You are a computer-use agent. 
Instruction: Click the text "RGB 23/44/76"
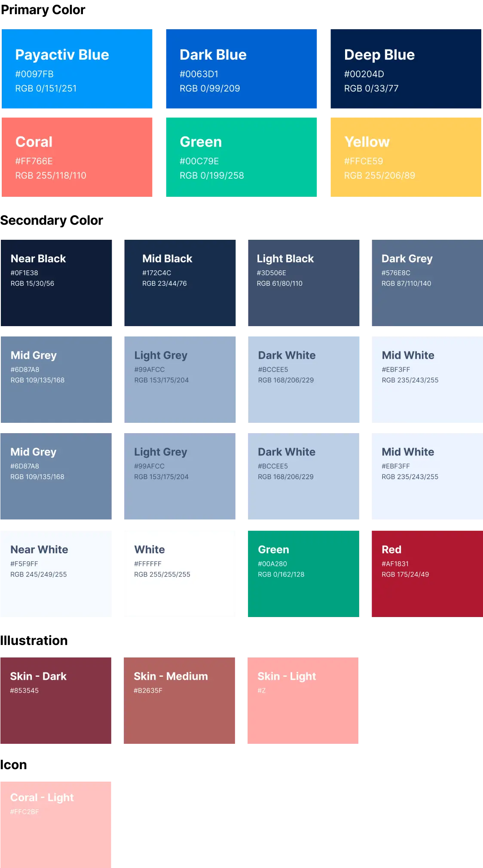(x=165, y=284)
